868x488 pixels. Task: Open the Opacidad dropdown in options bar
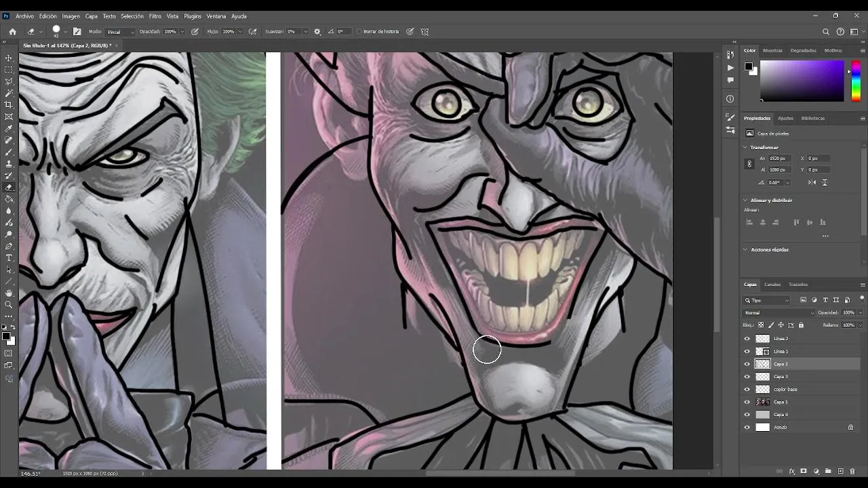tap(182, 31)
